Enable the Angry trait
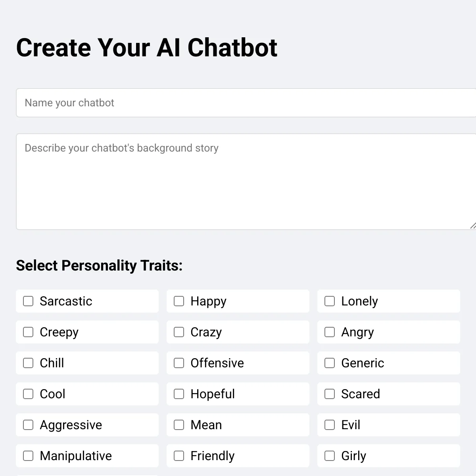 coord(330,332)
